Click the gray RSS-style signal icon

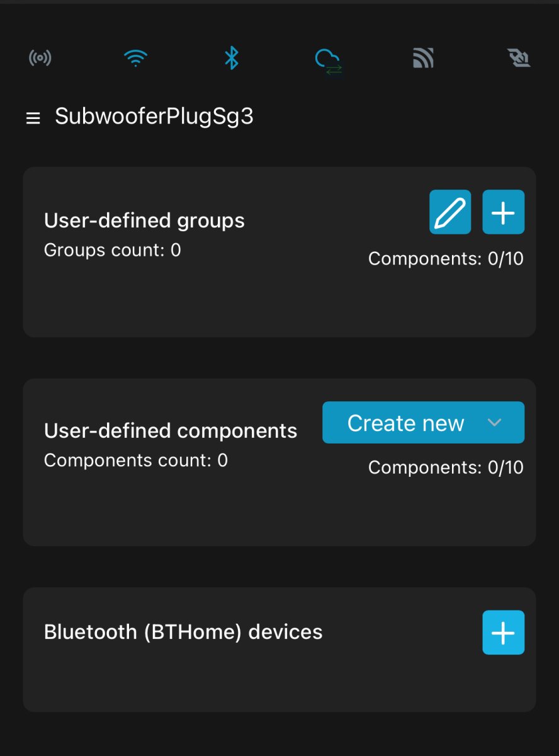[423, 59]
